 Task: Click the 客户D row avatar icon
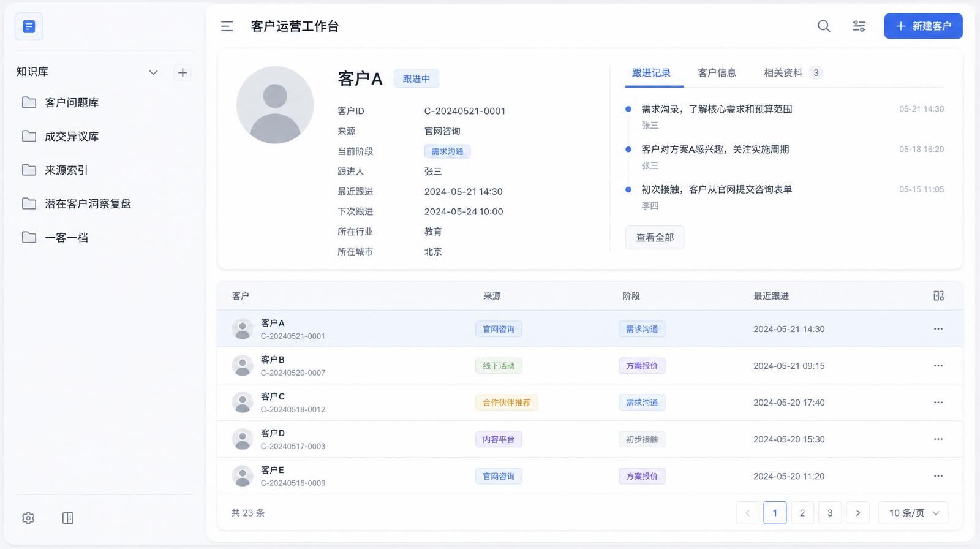coord(243,439)
